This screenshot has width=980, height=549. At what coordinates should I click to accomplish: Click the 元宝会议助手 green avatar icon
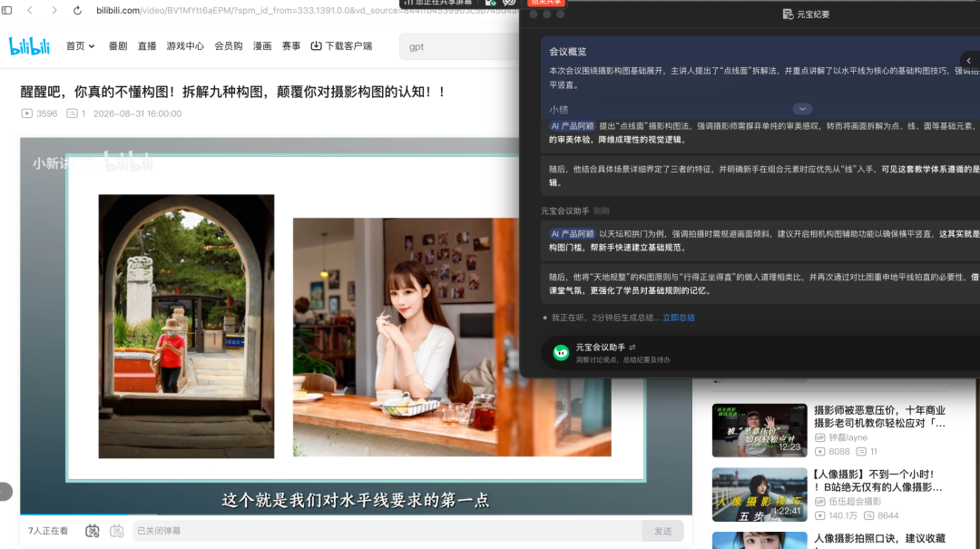point(561,353)
